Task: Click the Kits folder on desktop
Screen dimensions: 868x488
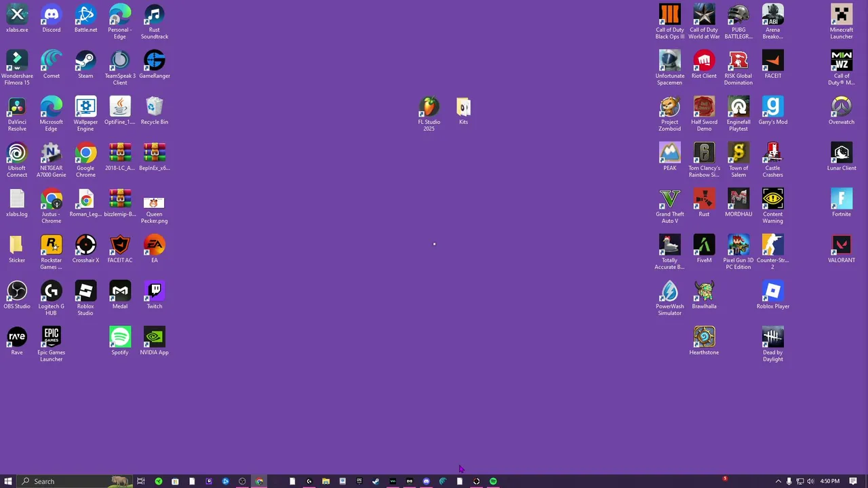Action: tap(463, 110)
